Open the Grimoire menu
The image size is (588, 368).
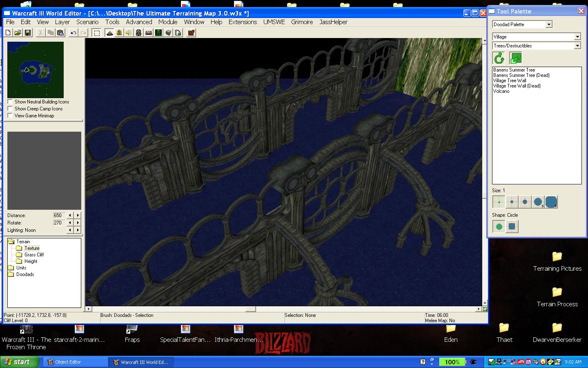(302, 22)
